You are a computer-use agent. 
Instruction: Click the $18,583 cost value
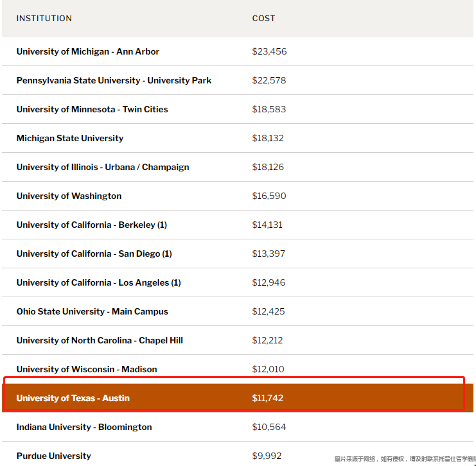pos(269,109)
